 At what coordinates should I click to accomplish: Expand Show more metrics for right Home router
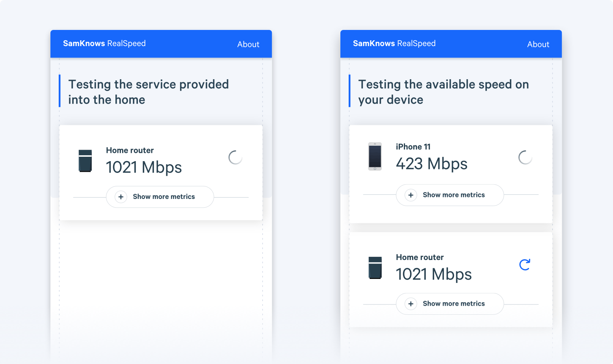click(x=450, y=304)
